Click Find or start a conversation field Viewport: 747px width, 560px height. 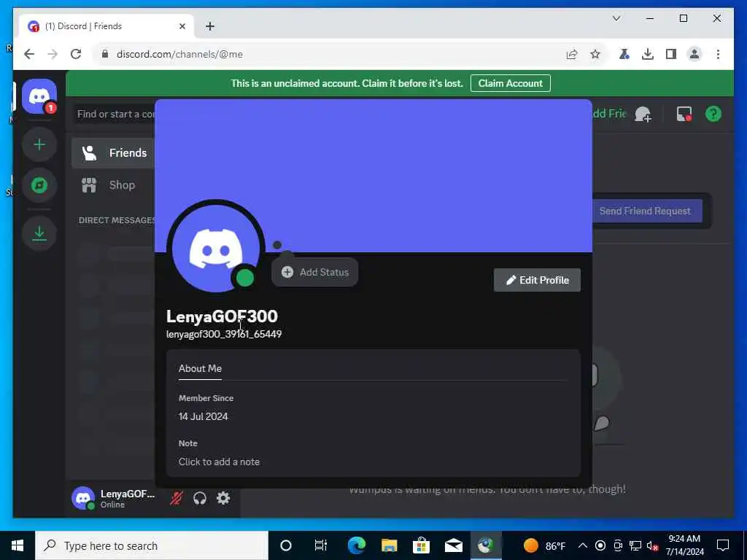coord(115,114)
